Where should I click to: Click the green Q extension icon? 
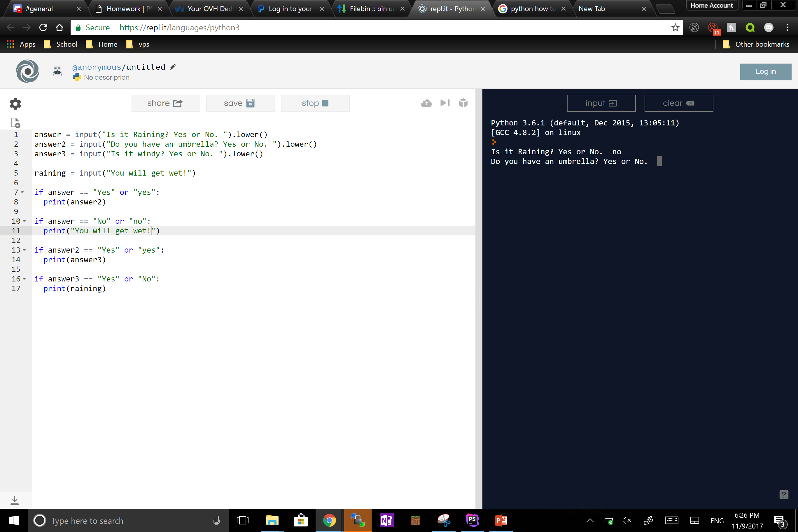(x=750, y=27)
